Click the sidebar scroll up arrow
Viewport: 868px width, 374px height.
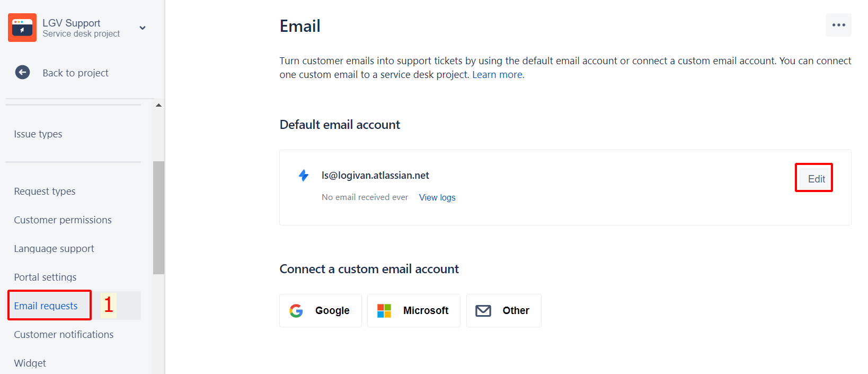(158, 105)
